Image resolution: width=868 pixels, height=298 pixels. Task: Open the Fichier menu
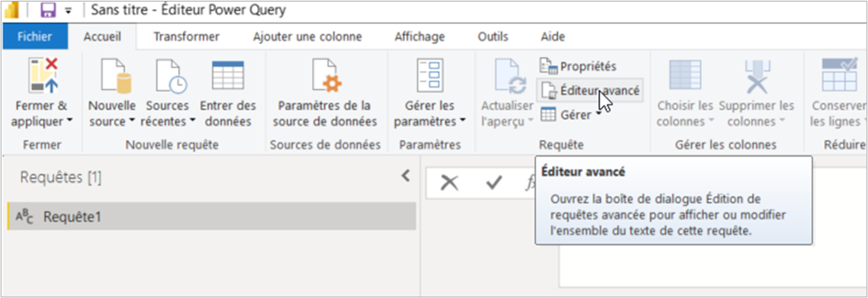tap(35, 37)
